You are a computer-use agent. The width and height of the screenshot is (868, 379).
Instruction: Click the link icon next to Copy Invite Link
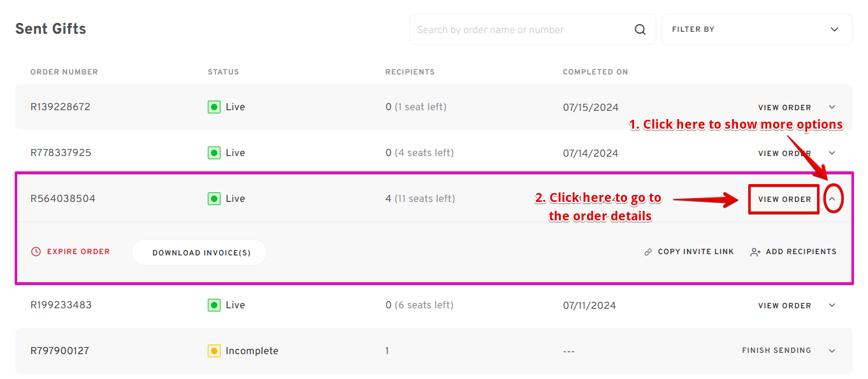(x=648, y=252)
